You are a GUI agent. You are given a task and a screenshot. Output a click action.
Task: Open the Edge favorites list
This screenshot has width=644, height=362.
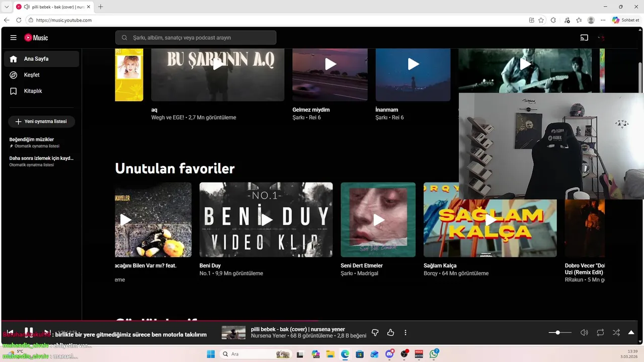(579, 20)
